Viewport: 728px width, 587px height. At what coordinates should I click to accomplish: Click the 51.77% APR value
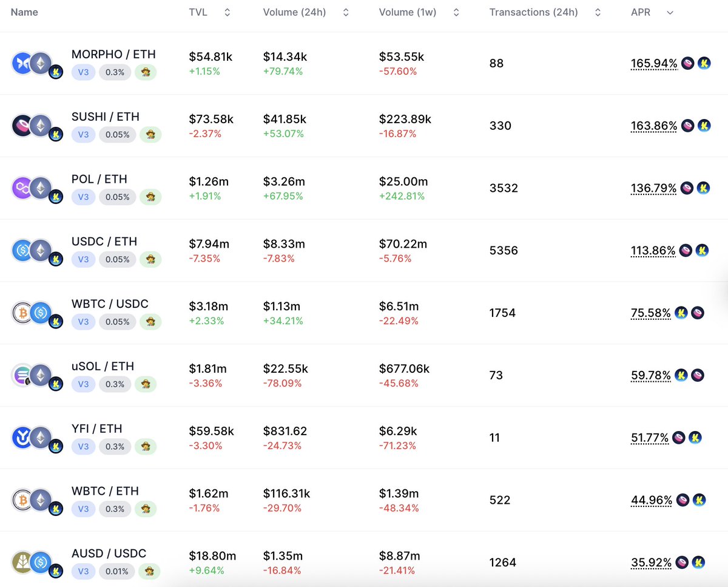(650, 438)
